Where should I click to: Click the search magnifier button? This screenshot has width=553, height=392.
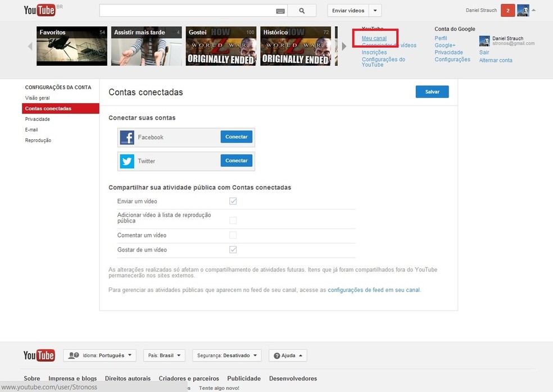coord(302,11)
